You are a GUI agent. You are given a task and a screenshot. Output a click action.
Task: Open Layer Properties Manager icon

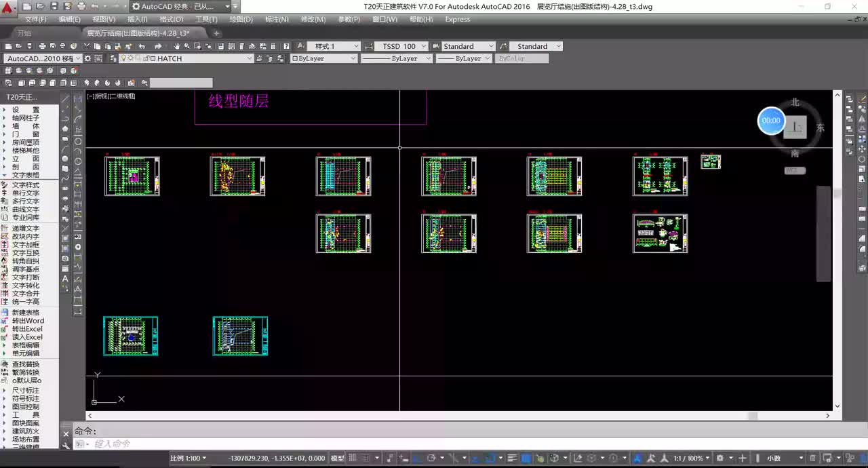[x=113, y=58]
